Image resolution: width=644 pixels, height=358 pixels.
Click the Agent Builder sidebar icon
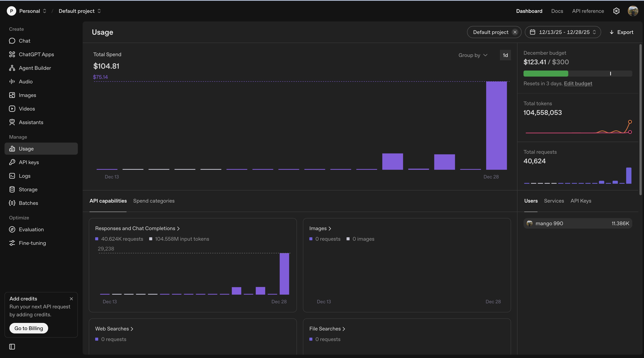12,68
